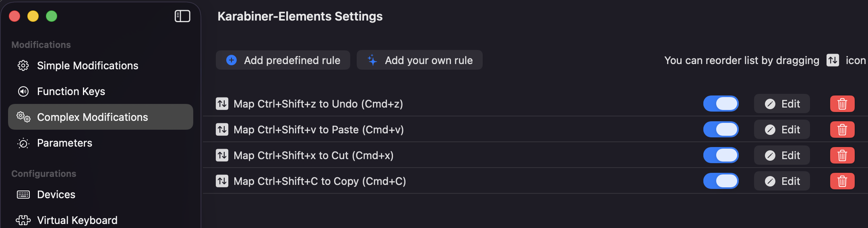The image size is (868, 228).
Task: Remove the Ctrl+Shift+C Copy rule
Action: (842, 181)
